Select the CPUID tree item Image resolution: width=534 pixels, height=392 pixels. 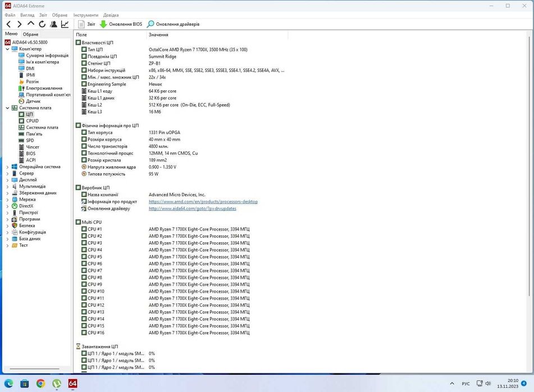click(x=33, y=121)
